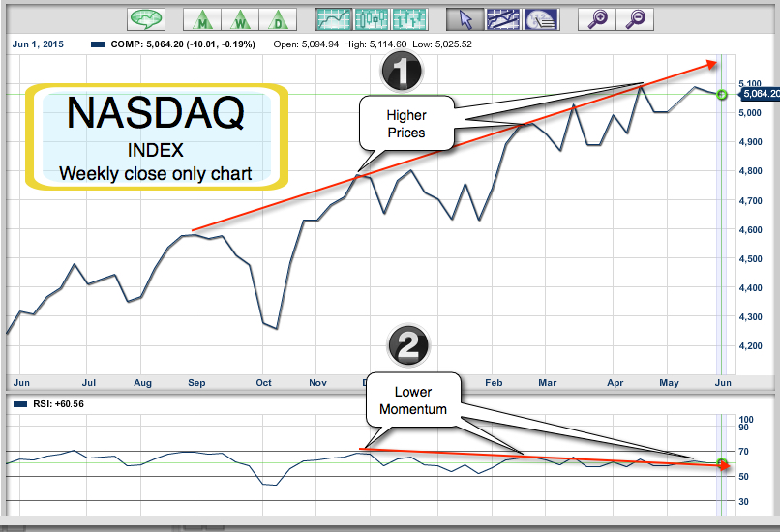Screen dimensions: 780x532
Task: Click the RSI: +60.56 label
Action: point(58,404)
